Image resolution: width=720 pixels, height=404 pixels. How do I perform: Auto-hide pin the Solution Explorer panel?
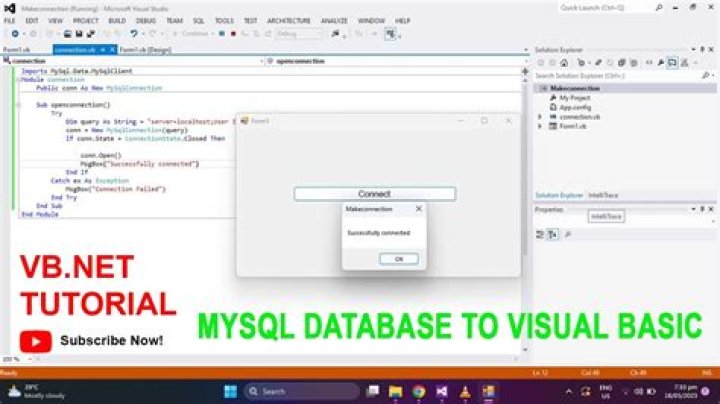702,50
